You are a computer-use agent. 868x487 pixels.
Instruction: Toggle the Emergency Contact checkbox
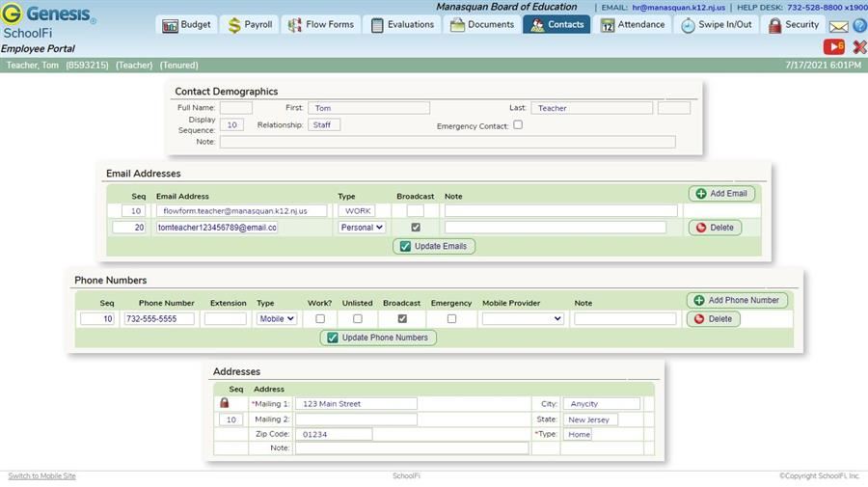(518, 125)
